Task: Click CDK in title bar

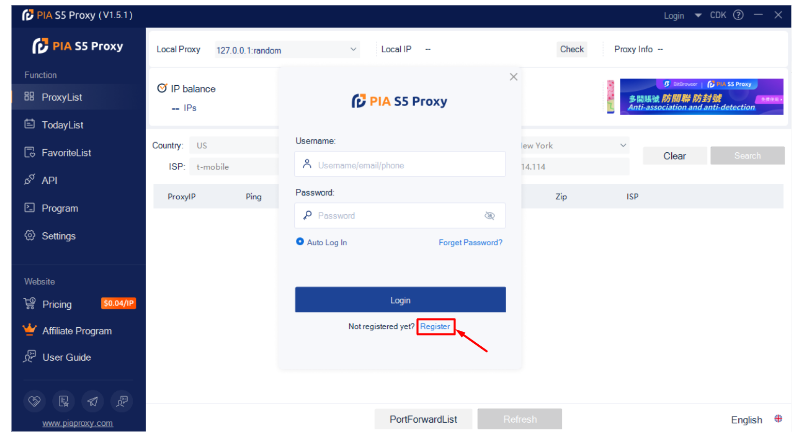Action: click(x=718, y=15)
